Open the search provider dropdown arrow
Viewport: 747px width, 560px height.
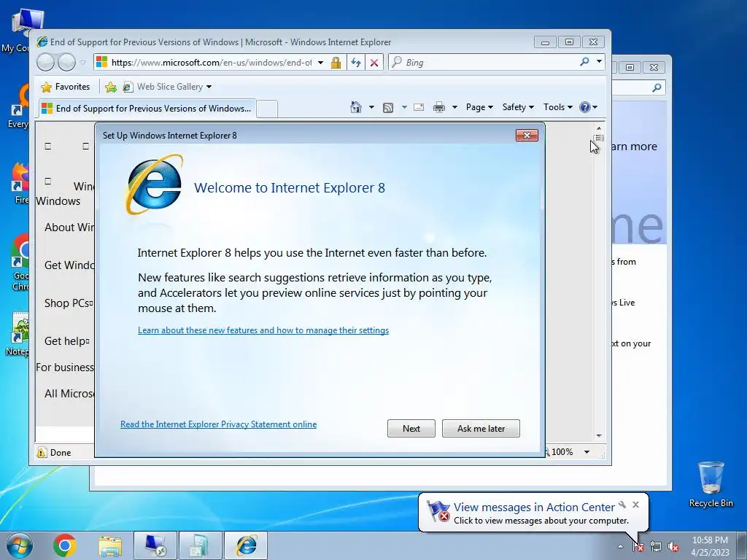coord(600,62)
